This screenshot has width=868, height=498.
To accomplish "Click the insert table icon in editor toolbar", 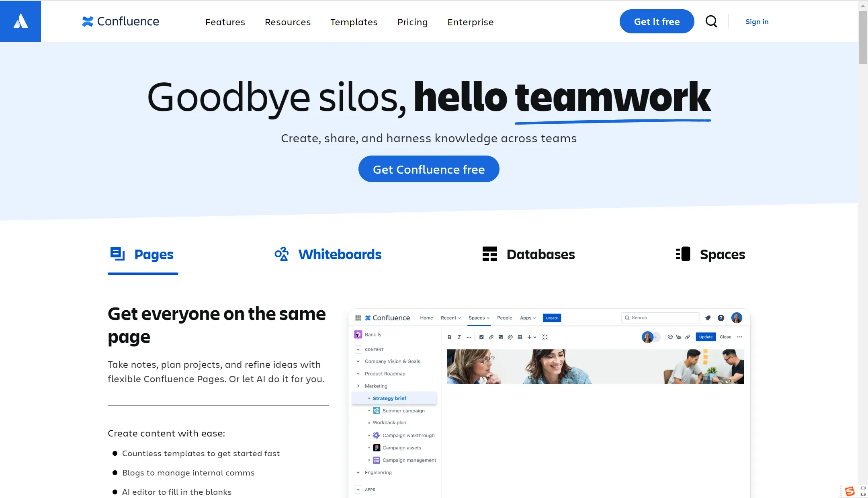I will click(520, 337).
